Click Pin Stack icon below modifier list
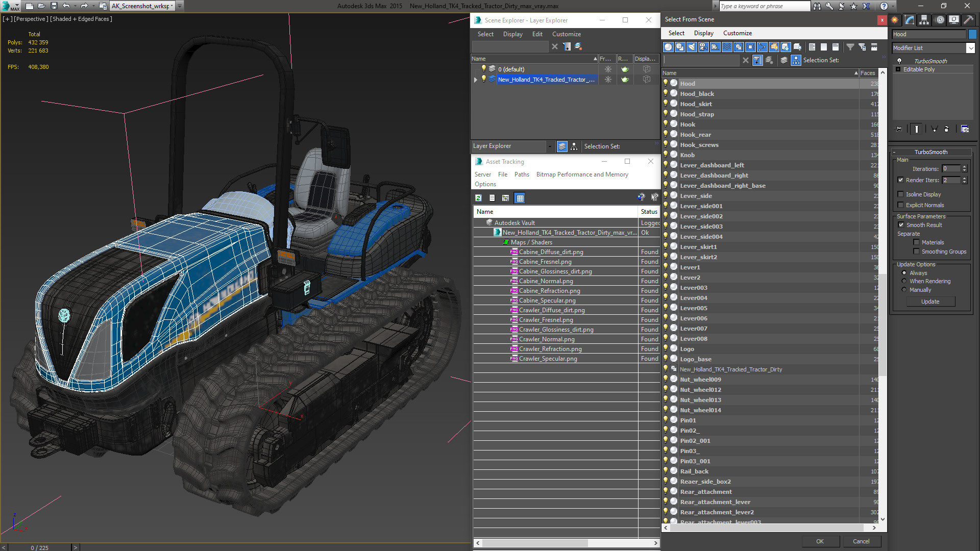 click(899, 129)
